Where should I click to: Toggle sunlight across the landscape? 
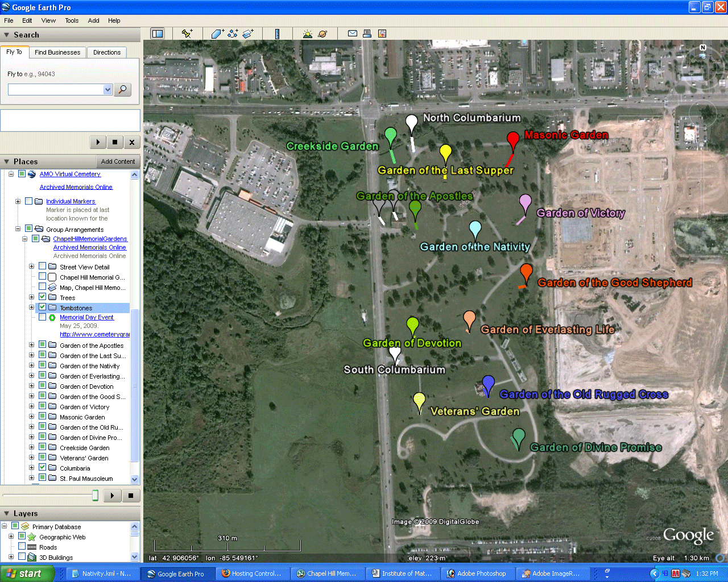pos(308,34)
